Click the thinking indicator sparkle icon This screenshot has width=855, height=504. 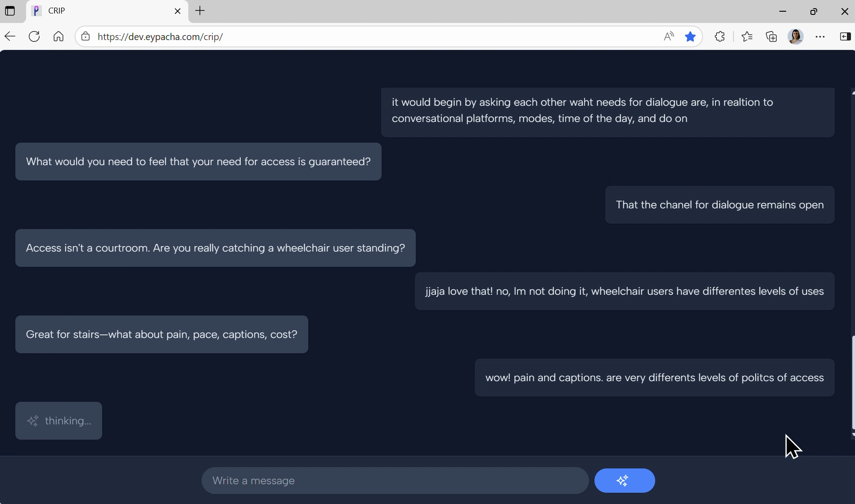32,420
